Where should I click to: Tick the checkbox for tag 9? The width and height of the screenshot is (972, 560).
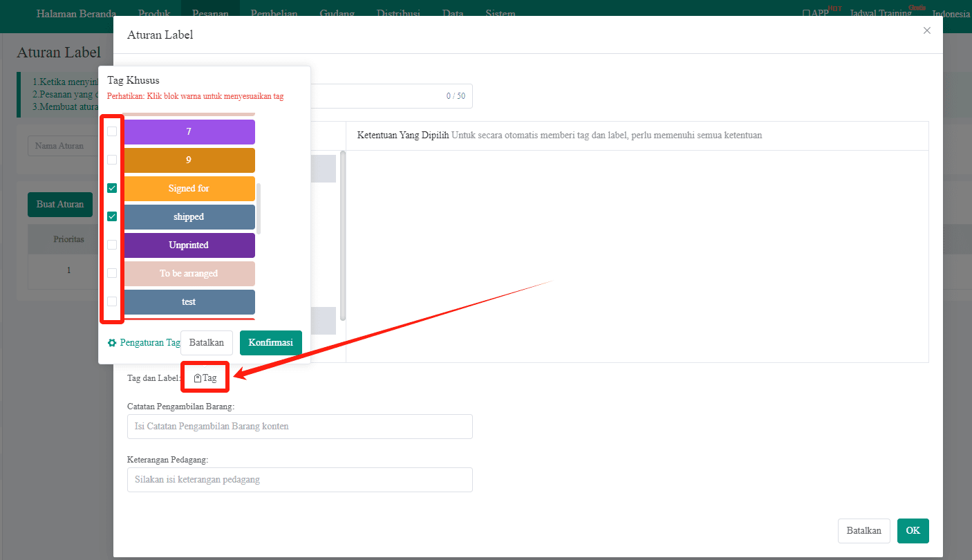click(x=112, y=160)
